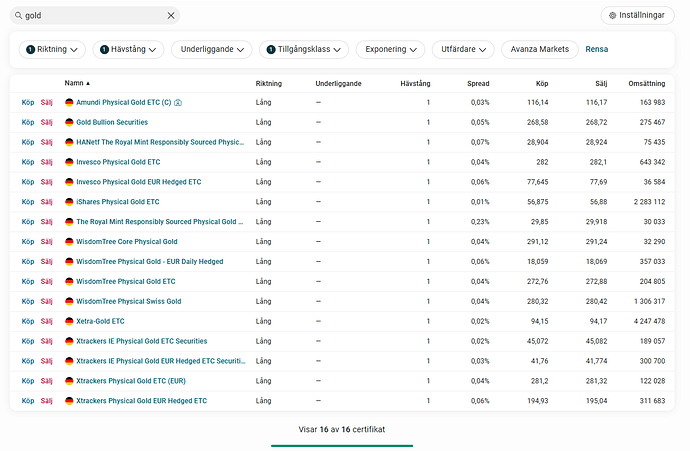Clear the gold search field with the X icon
The height and width of the screenshot is (451, 690).
tap(171, 16)
